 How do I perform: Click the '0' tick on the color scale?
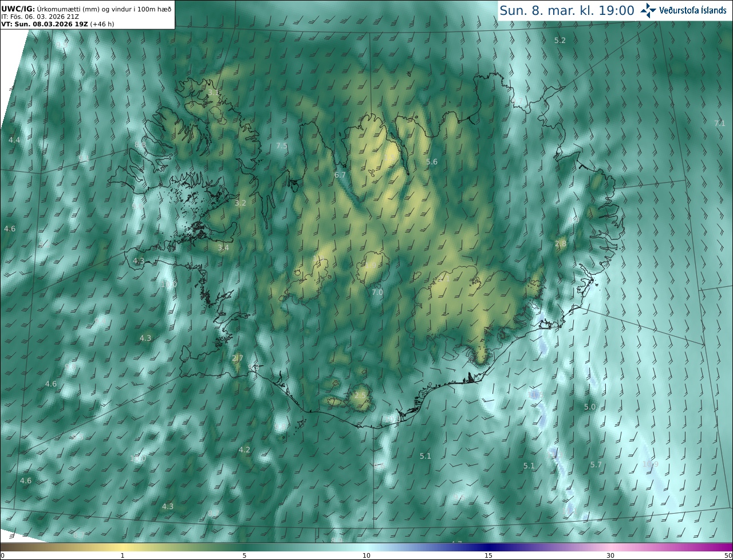point(2,555)
